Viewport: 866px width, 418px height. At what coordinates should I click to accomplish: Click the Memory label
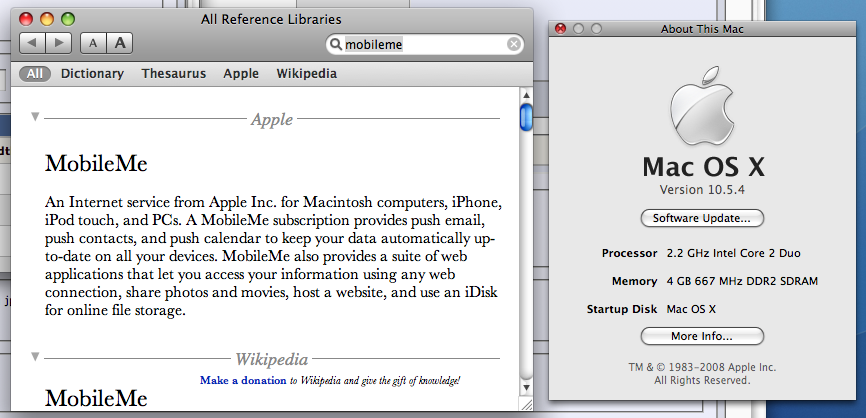click(634, 281)
